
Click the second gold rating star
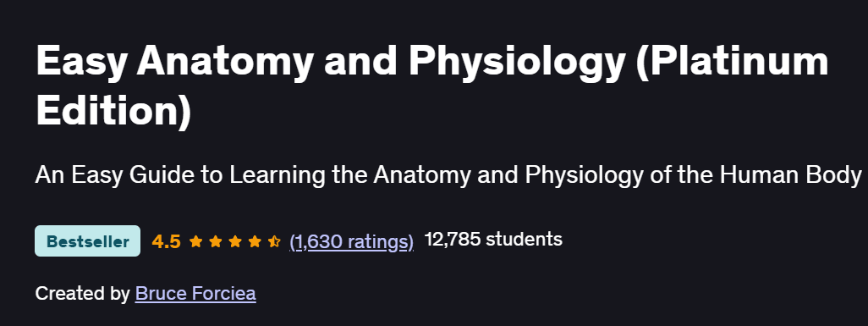216,241
